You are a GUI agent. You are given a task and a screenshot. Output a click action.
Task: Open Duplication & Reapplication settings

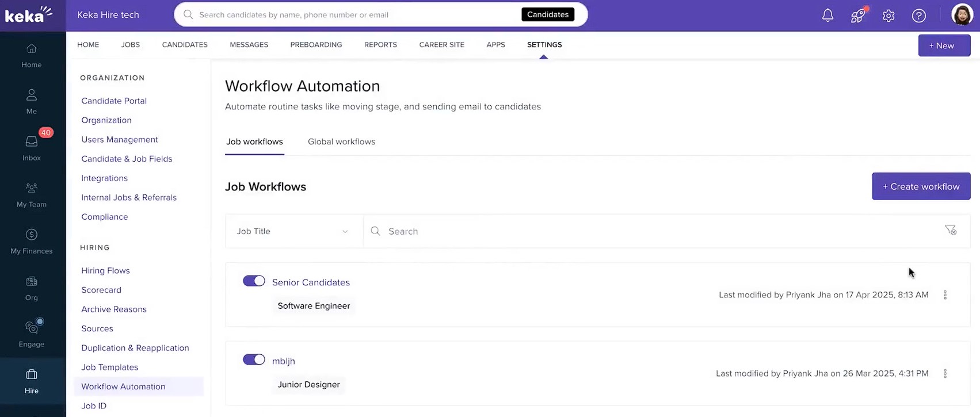(135, 348)
